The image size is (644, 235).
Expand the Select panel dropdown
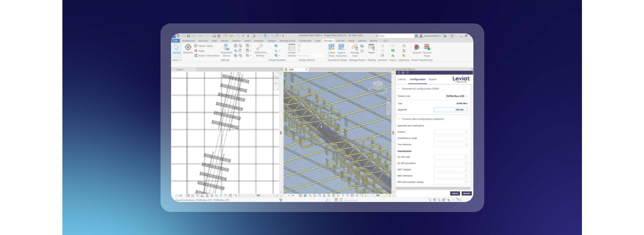point(176,60)
